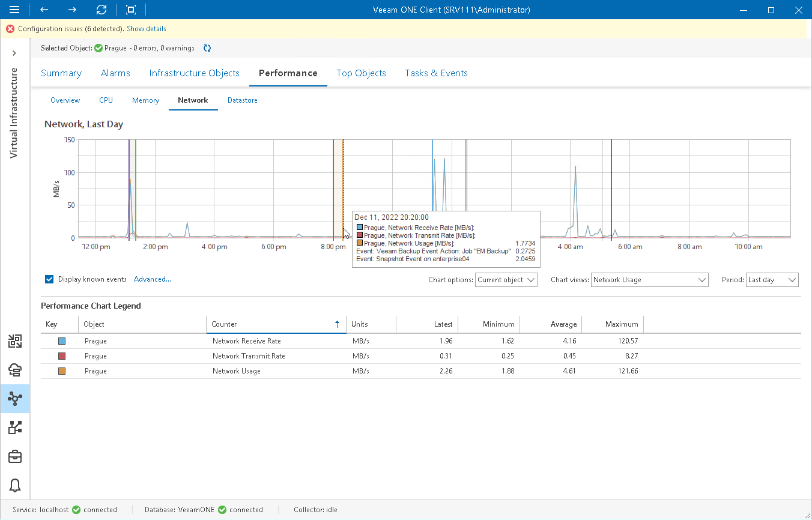Open the Advanced link below the chart
The image size is (812, 520).
pyautogui.click(x=152, y=279)
